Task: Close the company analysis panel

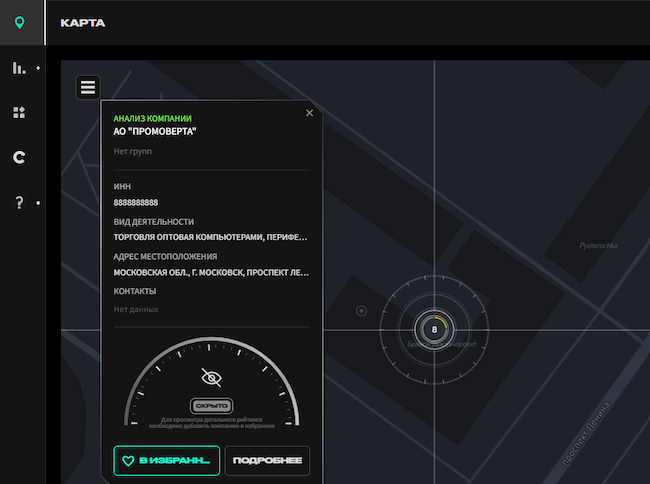Action: point(309,113)
